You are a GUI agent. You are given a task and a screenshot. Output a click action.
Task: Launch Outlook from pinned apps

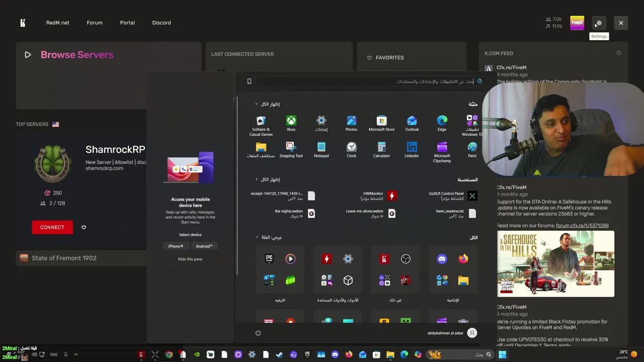pyautogui.click(x=412, y=124)
